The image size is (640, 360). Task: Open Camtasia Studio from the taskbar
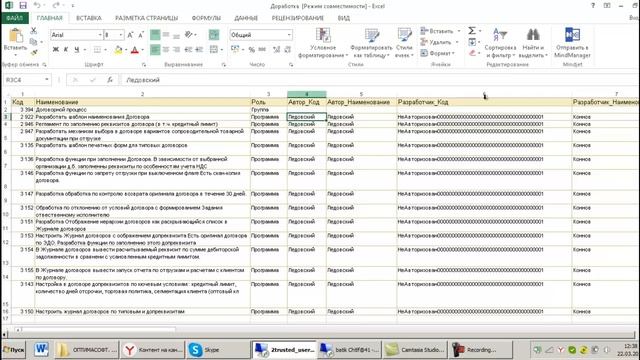pos(415,350)
